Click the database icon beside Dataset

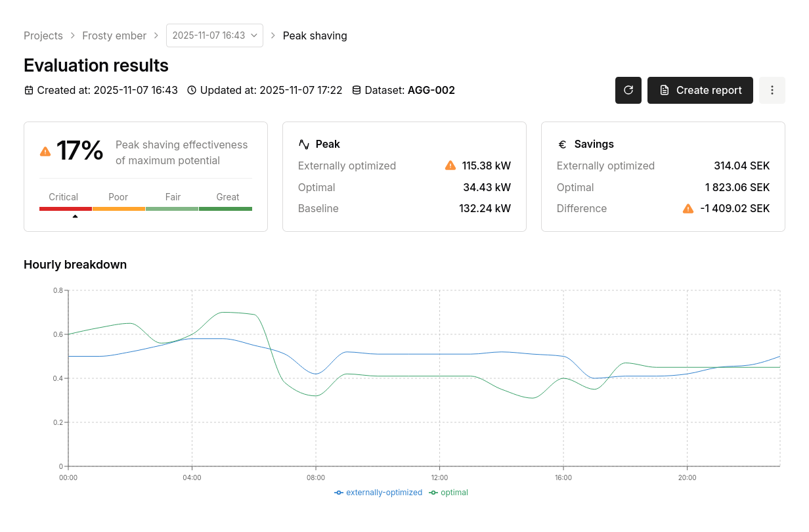point(357,90)
